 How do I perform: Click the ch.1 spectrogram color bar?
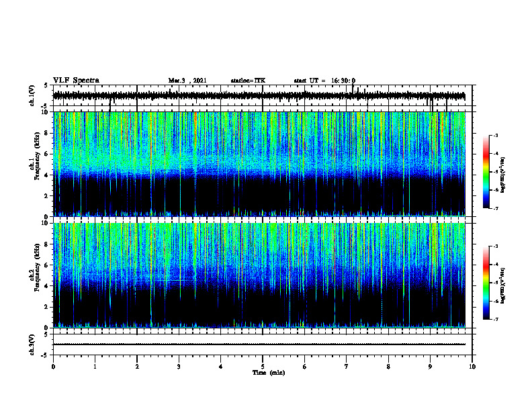(x=486, y=172)
